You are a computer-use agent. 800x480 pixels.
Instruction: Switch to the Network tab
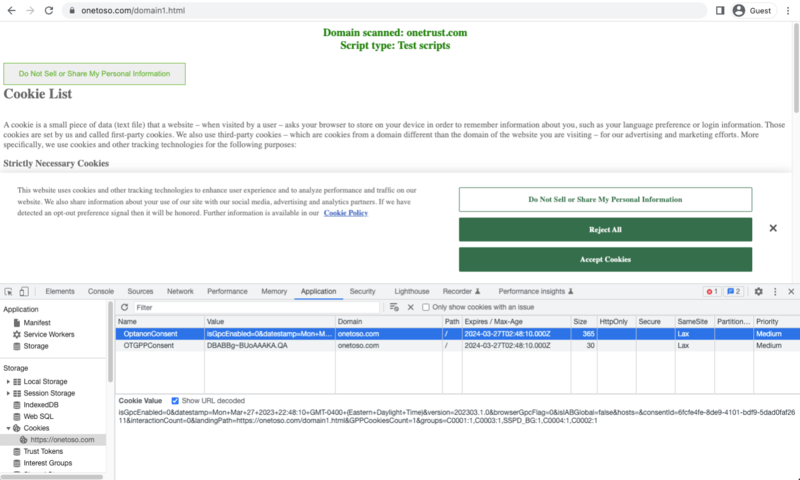coord(180,291)
